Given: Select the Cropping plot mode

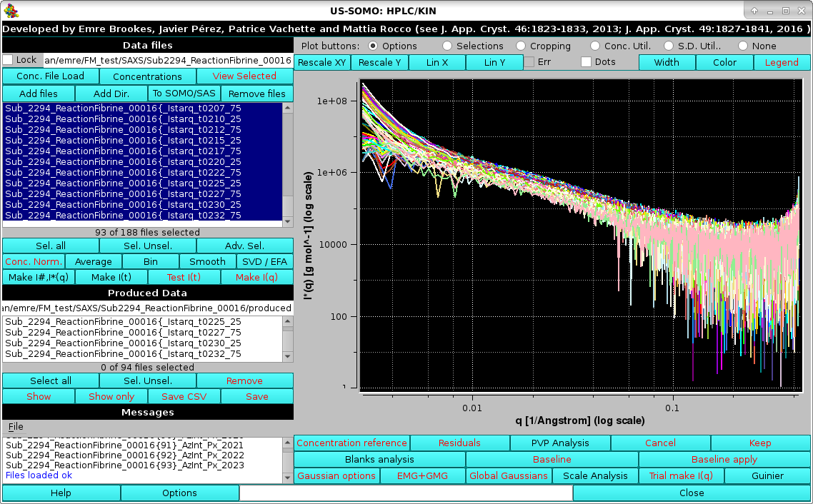Looking at the screenshot, I should click(522, 46).
